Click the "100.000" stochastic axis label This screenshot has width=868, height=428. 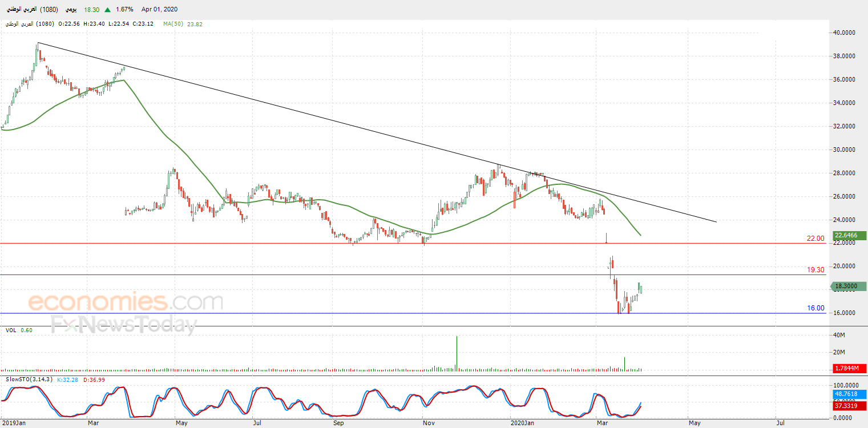(845, 385)
